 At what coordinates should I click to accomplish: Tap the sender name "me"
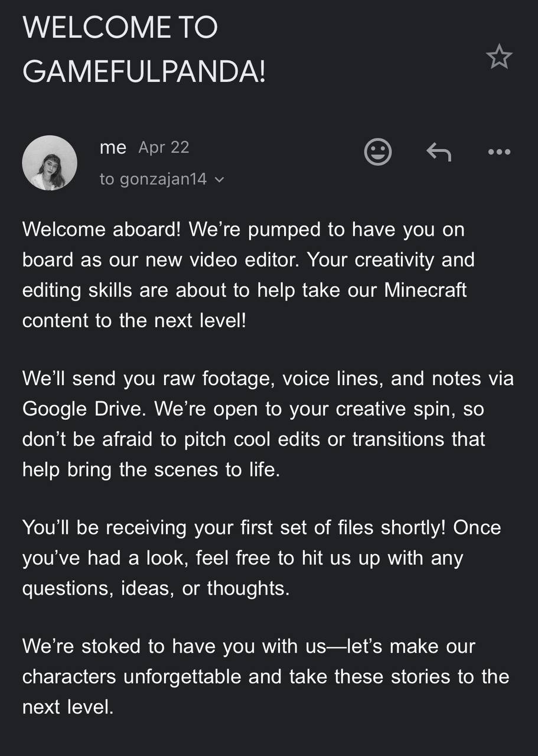tap(113, 147)
